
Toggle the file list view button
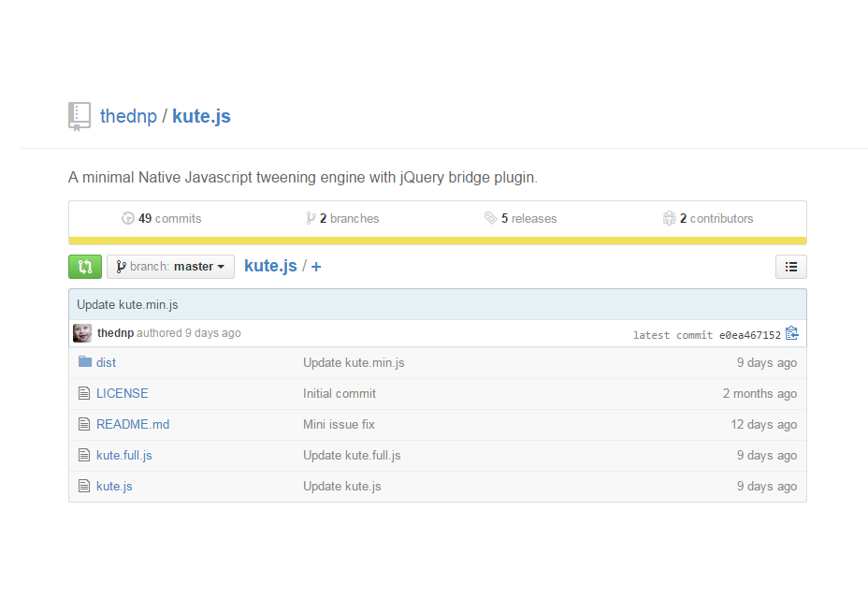coord(790,267)
